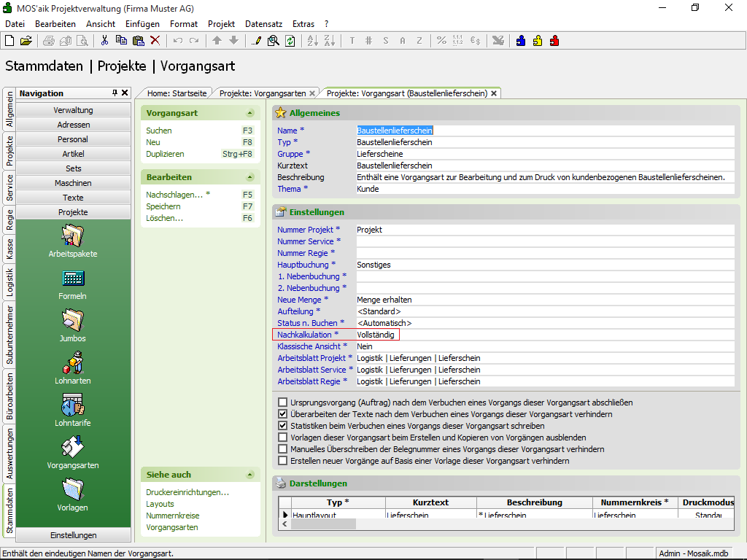
Task: Click the red X delete icon
Action: [x=155, y=41]
